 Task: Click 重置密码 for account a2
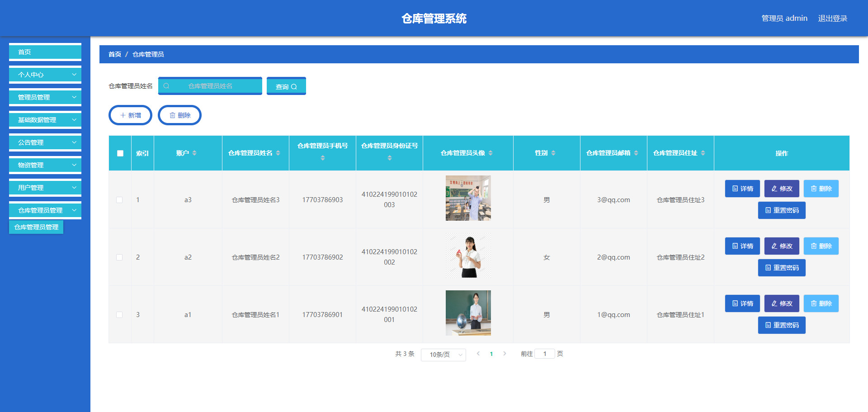[x=782, y=268]
